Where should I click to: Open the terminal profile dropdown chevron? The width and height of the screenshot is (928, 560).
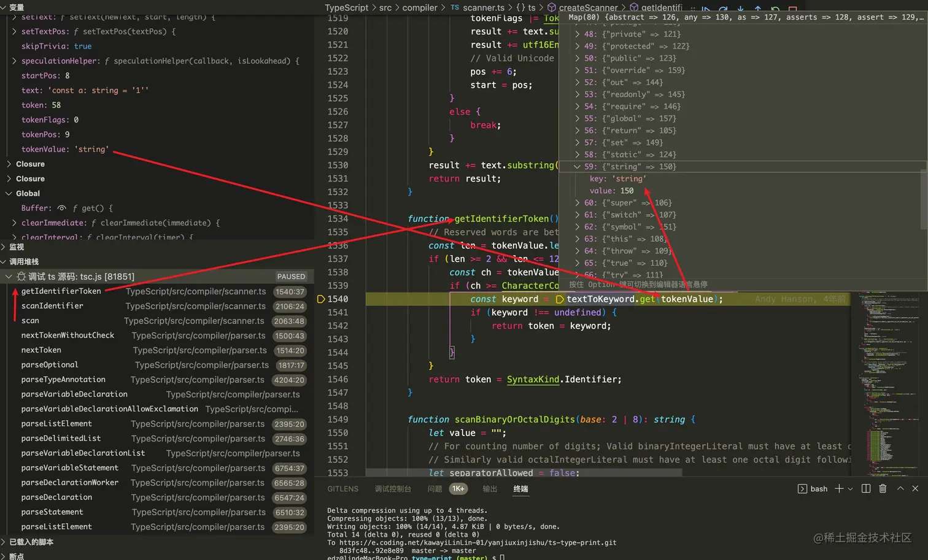pos(850,489)
